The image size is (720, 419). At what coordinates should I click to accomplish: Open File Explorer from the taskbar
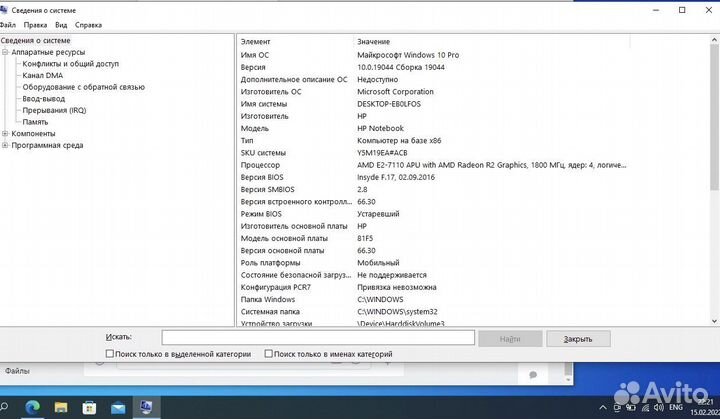click(61, 407)
